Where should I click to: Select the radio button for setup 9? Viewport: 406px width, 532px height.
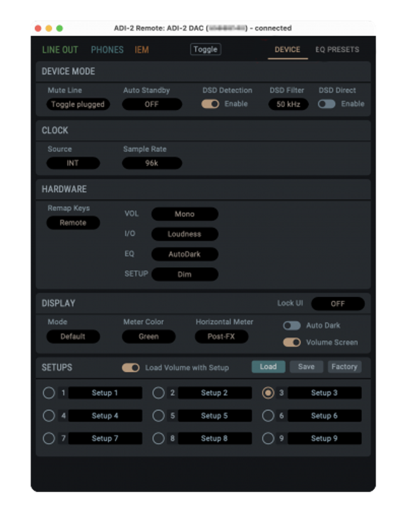coord(268,438)
